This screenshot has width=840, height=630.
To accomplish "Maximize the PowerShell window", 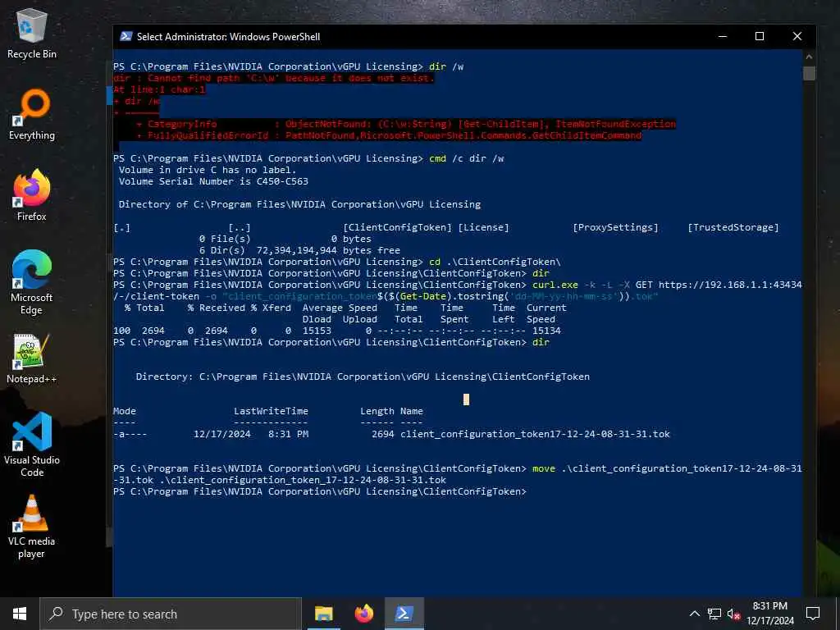I will point(760,36).
